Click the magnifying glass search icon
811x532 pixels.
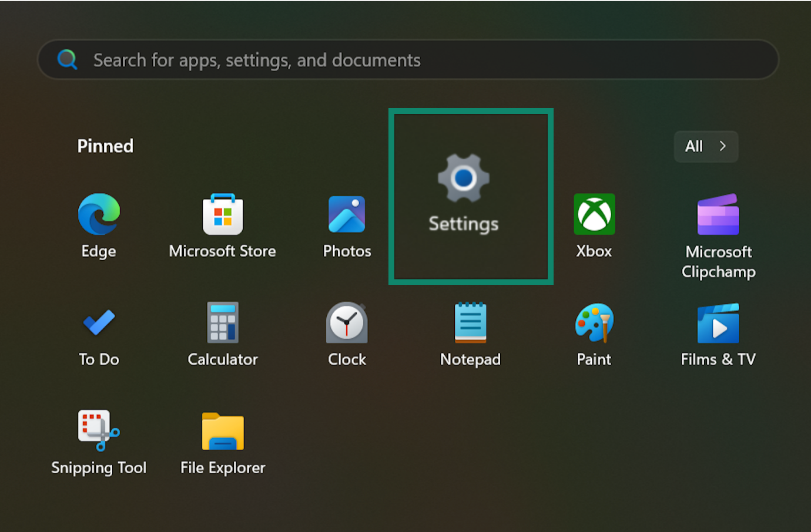pyautogui.click(x=67, y=59)
